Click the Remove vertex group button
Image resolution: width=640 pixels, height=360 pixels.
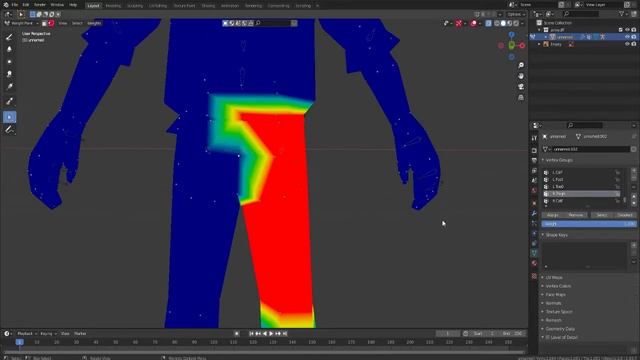576,215
